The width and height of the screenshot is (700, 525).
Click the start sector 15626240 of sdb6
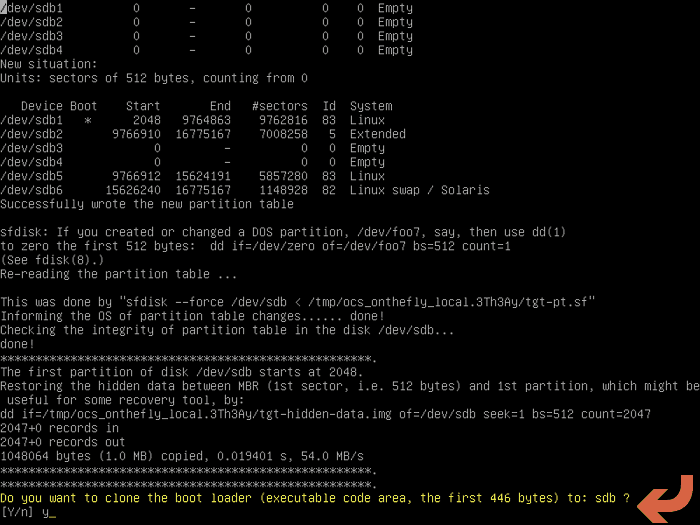[x=133, y=190]
